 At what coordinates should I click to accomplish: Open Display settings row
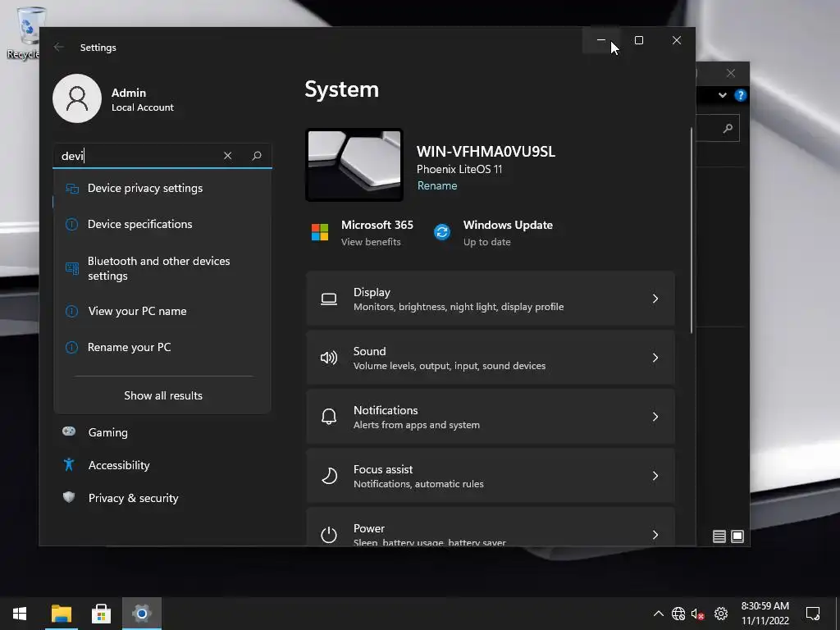point(491,299)
